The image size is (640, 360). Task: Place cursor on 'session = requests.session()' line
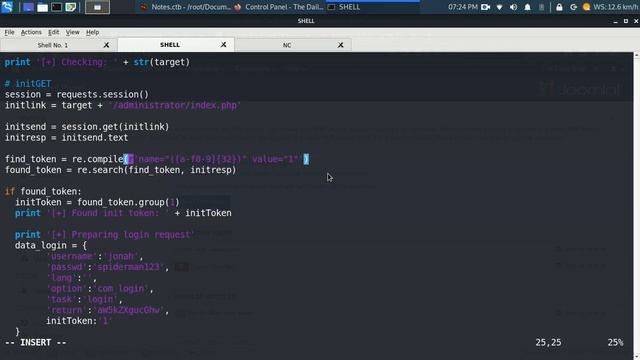77,94
